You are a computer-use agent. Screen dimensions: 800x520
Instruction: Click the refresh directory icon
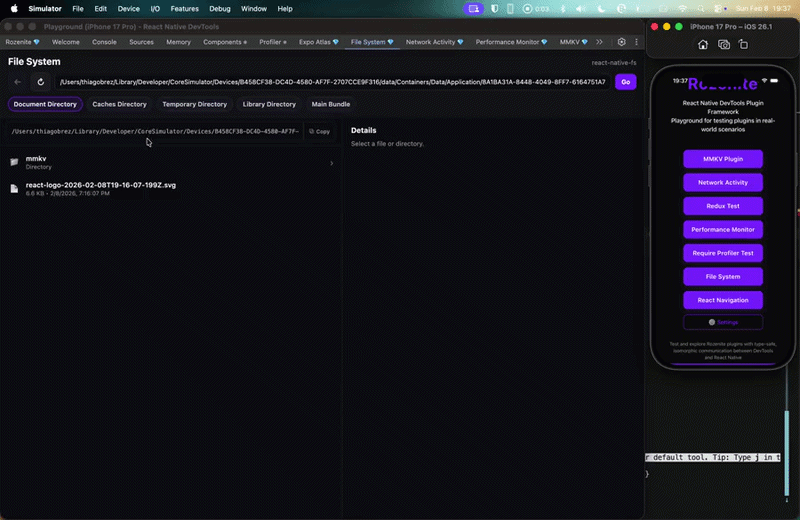click(40, 82)
